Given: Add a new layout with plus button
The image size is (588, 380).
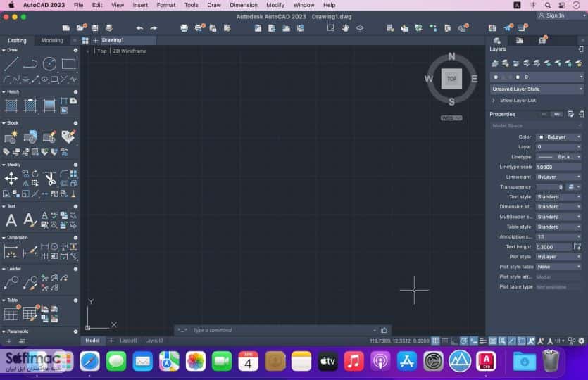Looking at the screenshot, I should (x=111, y=341).
